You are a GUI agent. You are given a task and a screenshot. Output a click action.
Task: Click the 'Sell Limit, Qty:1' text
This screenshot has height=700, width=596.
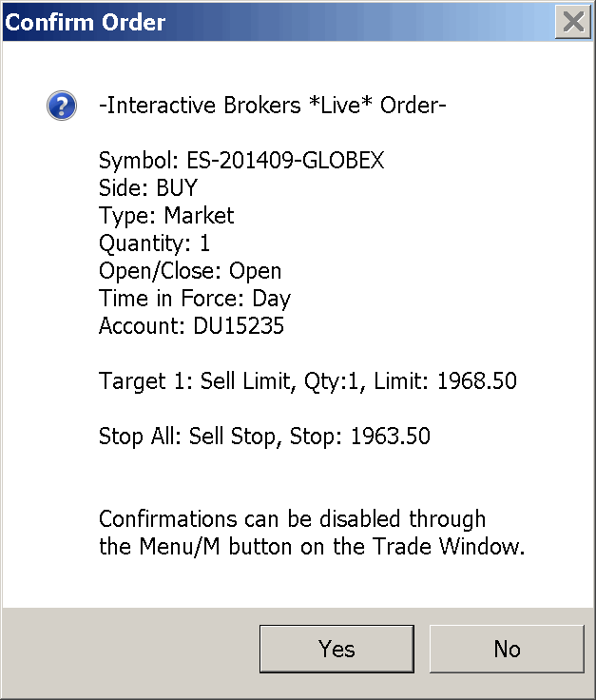(x=281, y=381)
